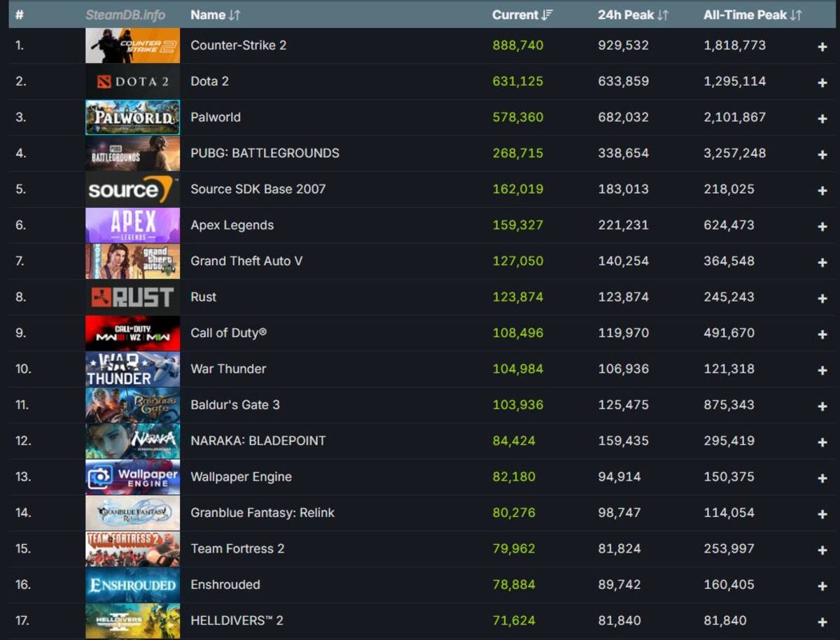Open the Apex Legends banner thumbnail
This screenshot has height=640, width=840.
(x=132, y=225)
